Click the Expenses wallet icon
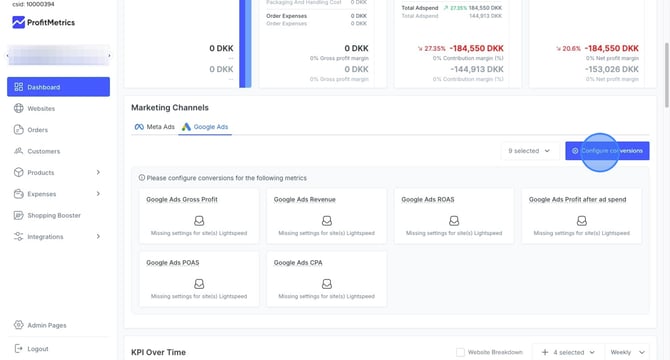Viewport: 670px width, 360px height. 18,194
